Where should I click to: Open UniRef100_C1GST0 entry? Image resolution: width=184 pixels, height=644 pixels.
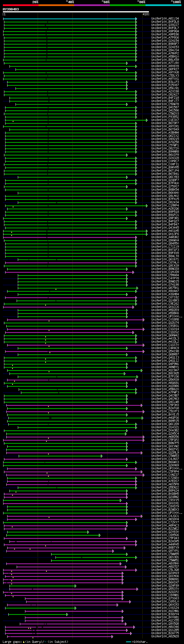click(x=165, y=345)
